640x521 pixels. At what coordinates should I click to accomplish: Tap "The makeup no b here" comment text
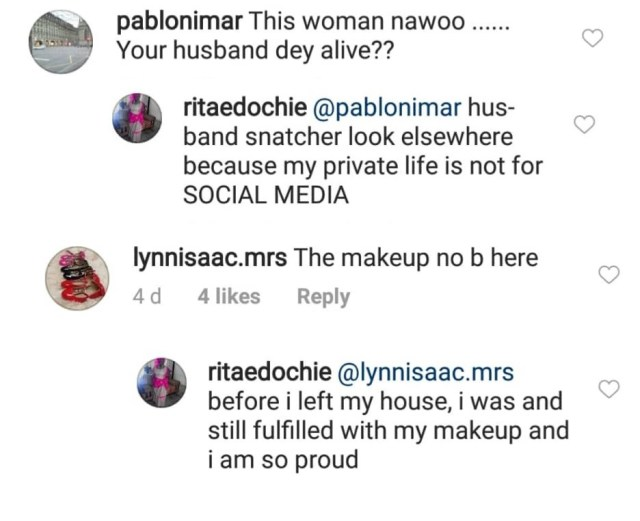pos(416,258)
